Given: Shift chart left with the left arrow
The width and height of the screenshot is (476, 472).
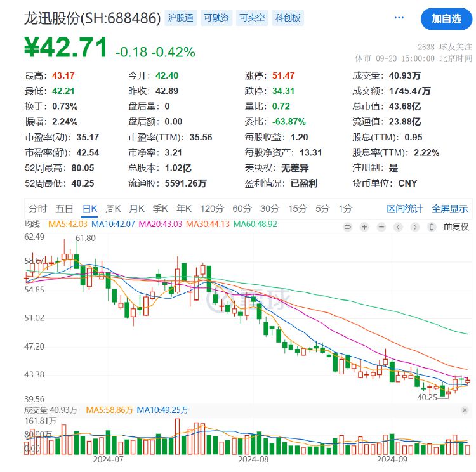Looking at the screenshot, I should click(398, 226).
